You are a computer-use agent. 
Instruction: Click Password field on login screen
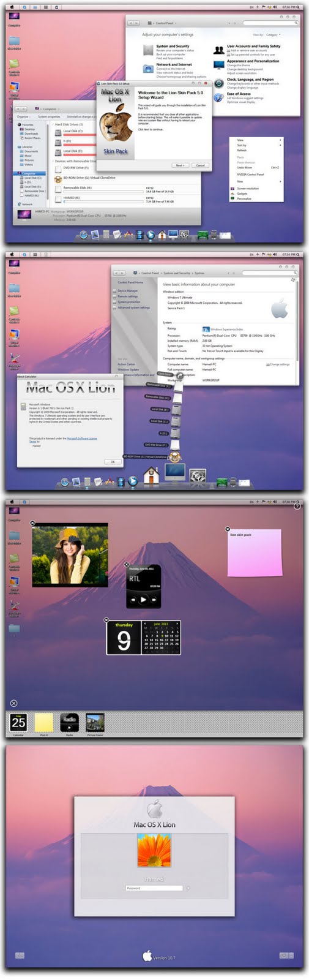(x=154, y=888)
